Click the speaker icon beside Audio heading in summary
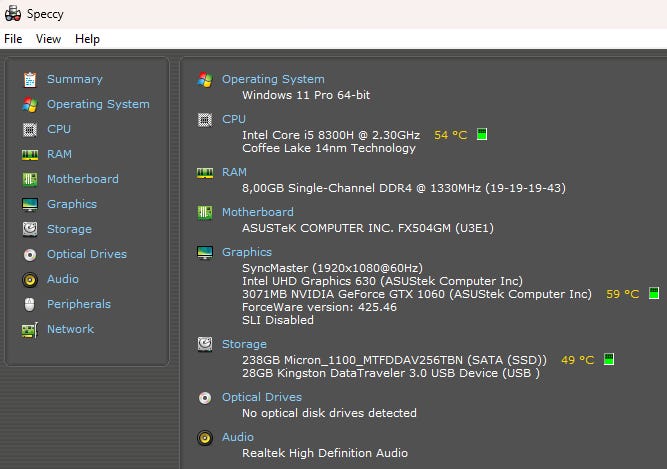667x469 pixels. click(x=205, y=438)
